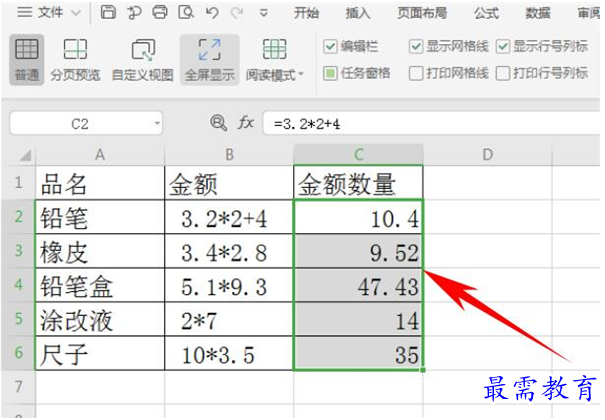Viewport: 605px width, 420px height.
Task: Click cell containing 金额数量
Action: tap(358, 183)
